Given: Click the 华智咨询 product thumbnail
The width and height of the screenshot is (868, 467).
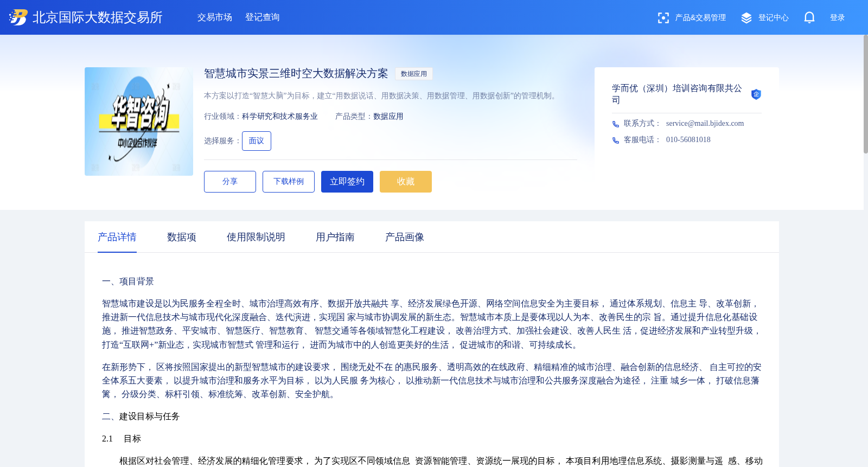Looking at the screenshot, I should coord(139,121).
